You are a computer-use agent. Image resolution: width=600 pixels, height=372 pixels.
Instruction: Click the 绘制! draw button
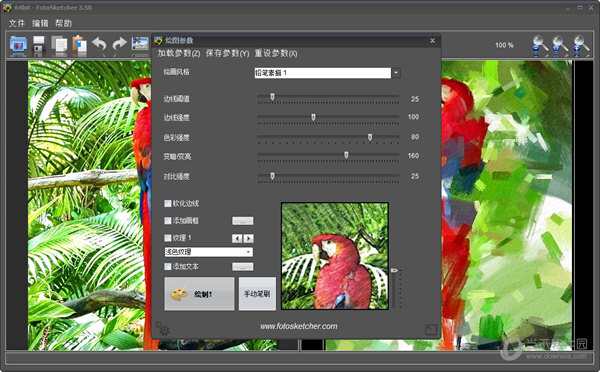coord(199,294)
